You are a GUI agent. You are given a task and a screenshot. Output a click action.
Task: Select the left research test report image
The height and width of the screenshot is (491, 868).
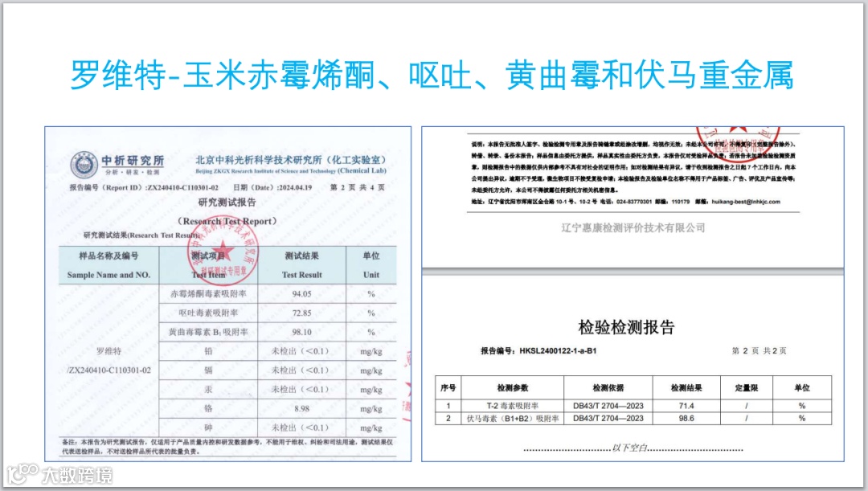pos(228,294)
